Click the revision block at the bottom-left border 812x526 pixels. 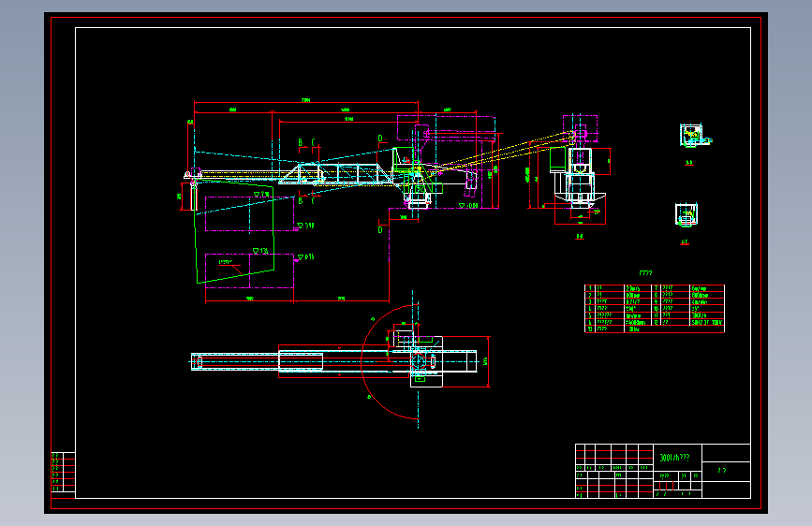click(x=63, y=472)
